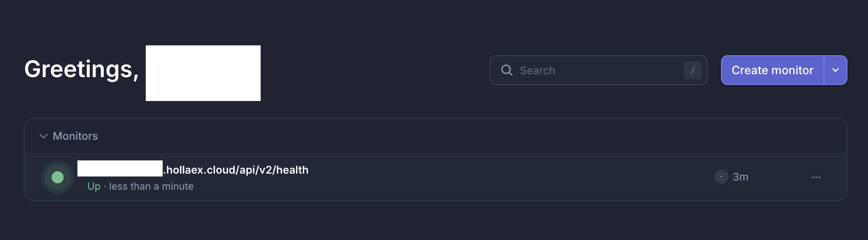Click the search magnifier icon
Screen dimensions: 868x240
coord(506,70)
